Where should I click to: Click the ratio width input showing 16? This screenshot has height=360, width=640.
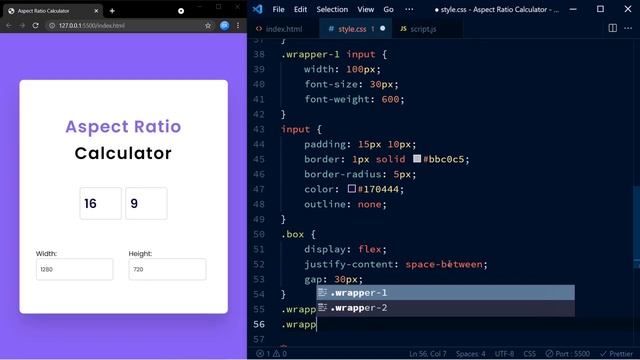click(100, 203)
